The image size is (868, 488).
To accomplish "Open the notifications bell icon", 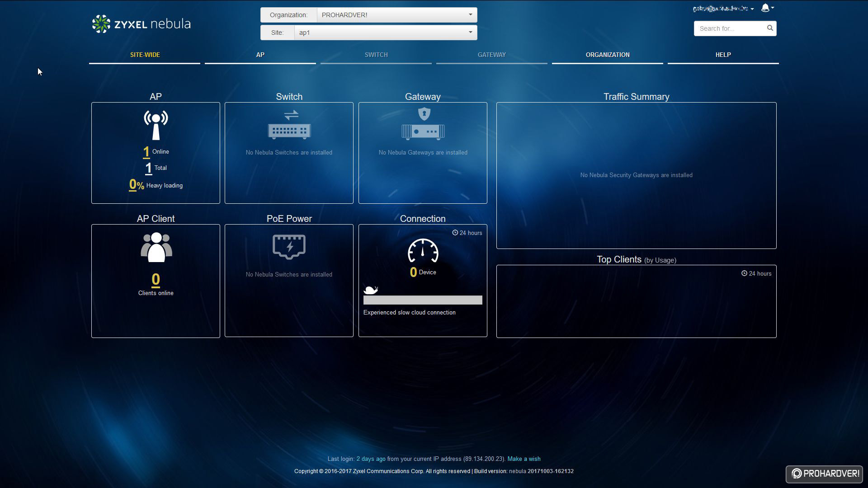I will (x=765, y=8).
